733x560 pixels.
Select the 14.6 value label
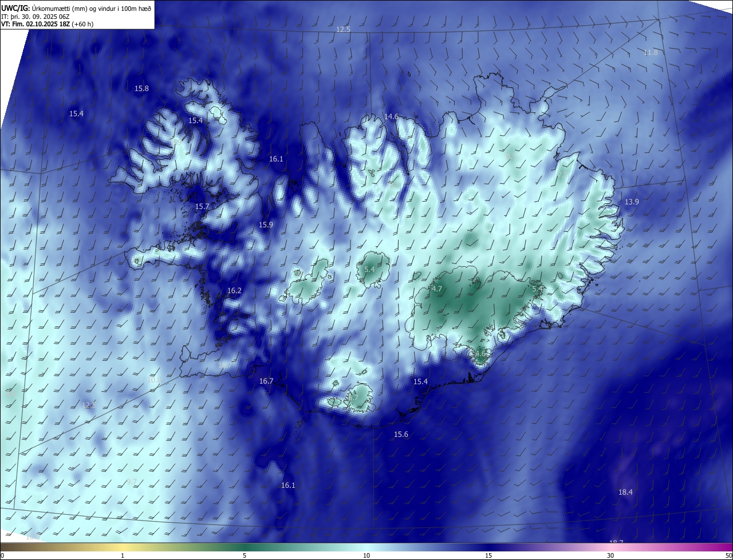click(x=391, y=117)
